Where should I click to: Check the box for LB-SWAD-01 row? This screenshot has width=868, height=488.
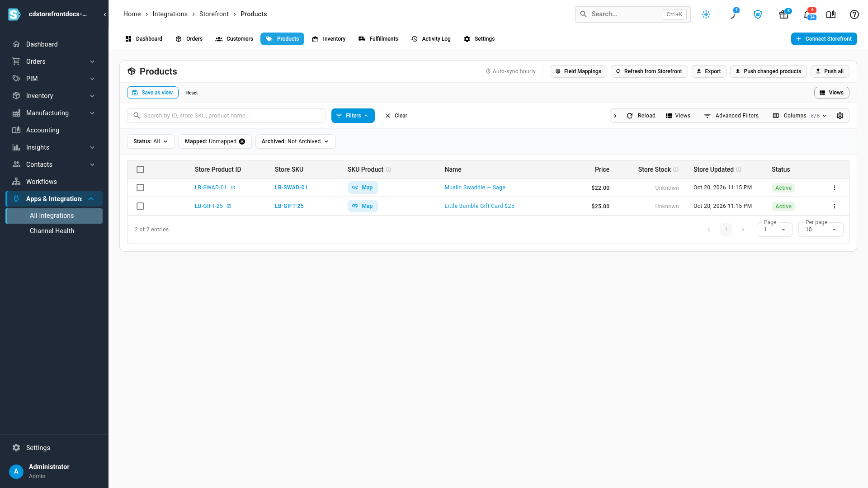pos(140,188)
